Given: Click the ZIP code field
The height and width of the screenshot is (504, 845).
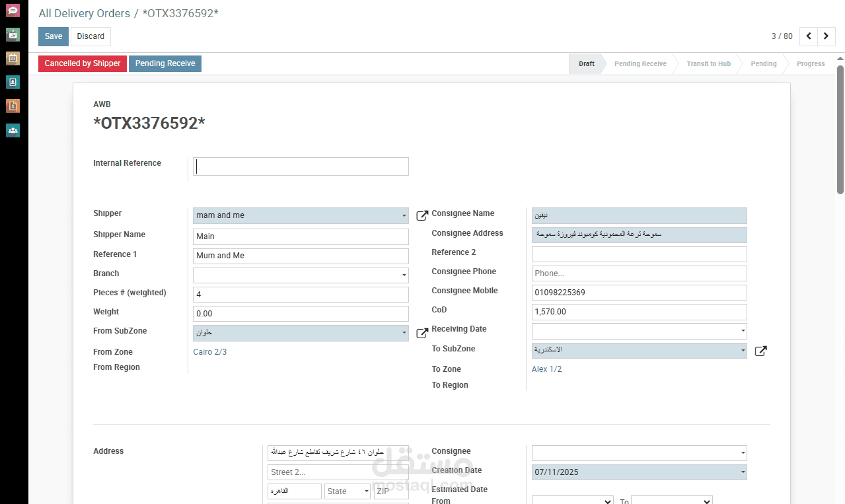Looking at the screenshot, I should (x=391, y=491).
